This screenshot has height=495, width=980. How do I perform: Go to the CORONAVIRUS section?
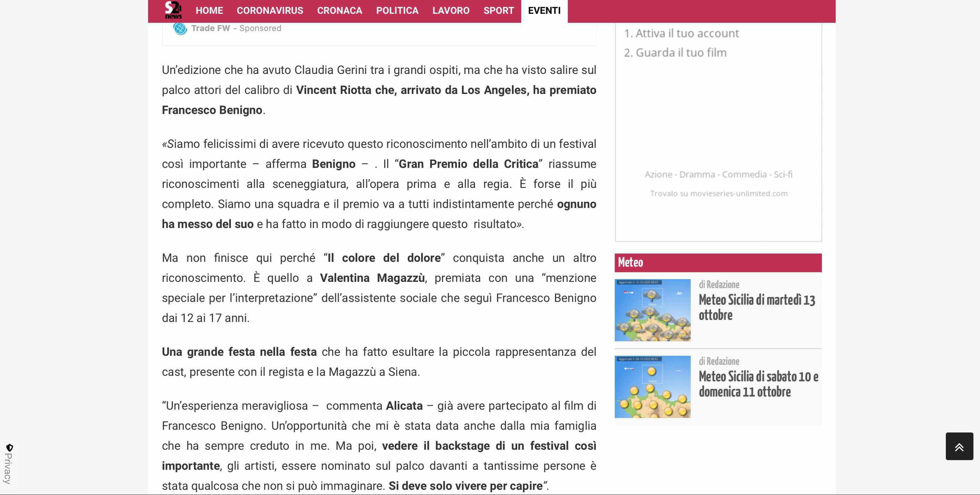point(270,11)
